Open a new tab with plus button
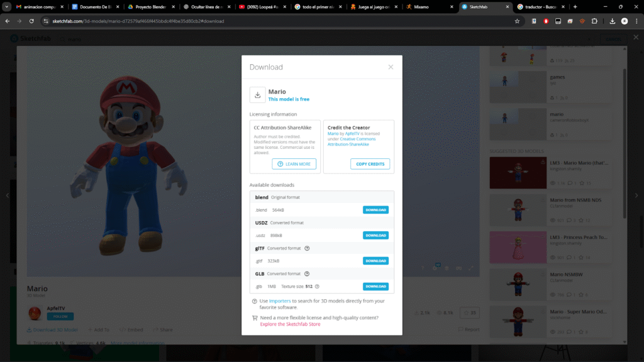 (x=575, y=6)
